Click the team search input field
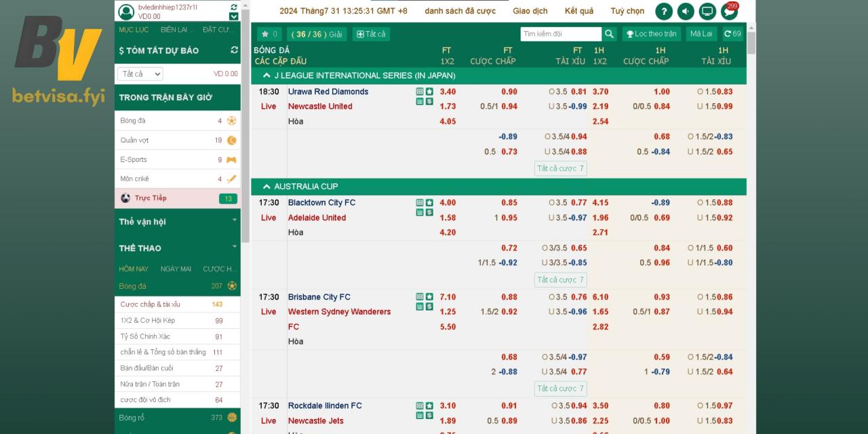Viewport: 868px width, 434px height. (560, 34)
